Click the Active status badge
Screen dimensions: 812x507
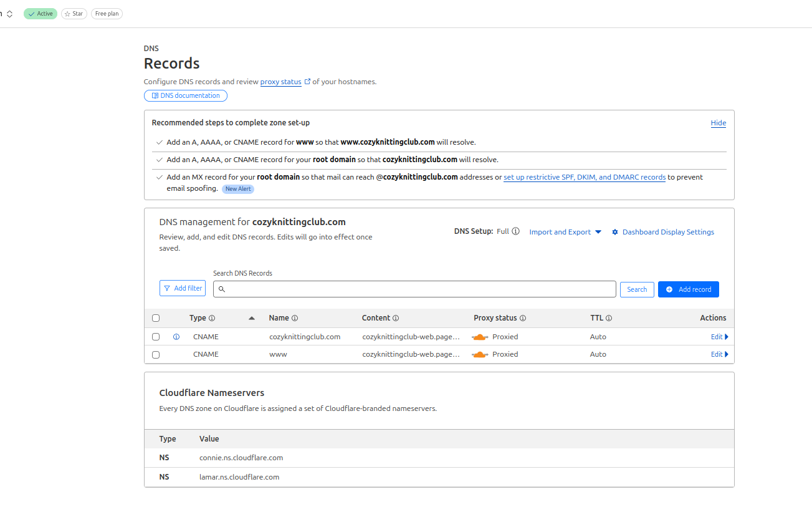[41, 14]
